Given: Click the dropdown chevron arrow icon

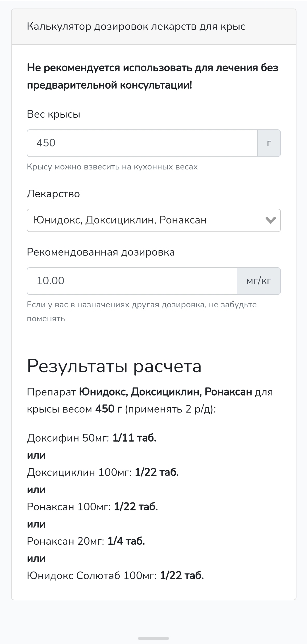Looking at the screenshot, I should tap(270, 220).
